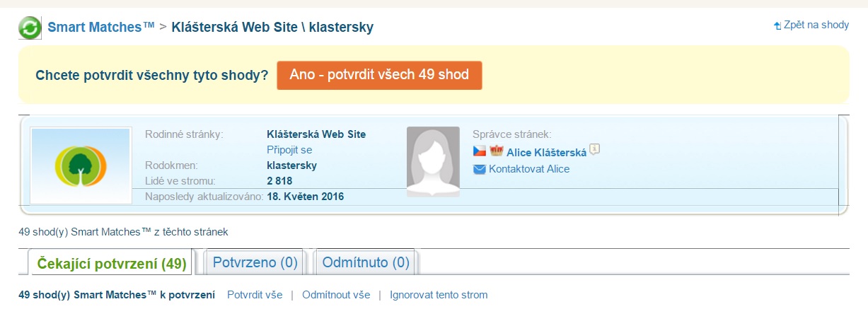Click the Připojit se link
The height and width of the screenshot is (309, 868).
coord(289,150)
